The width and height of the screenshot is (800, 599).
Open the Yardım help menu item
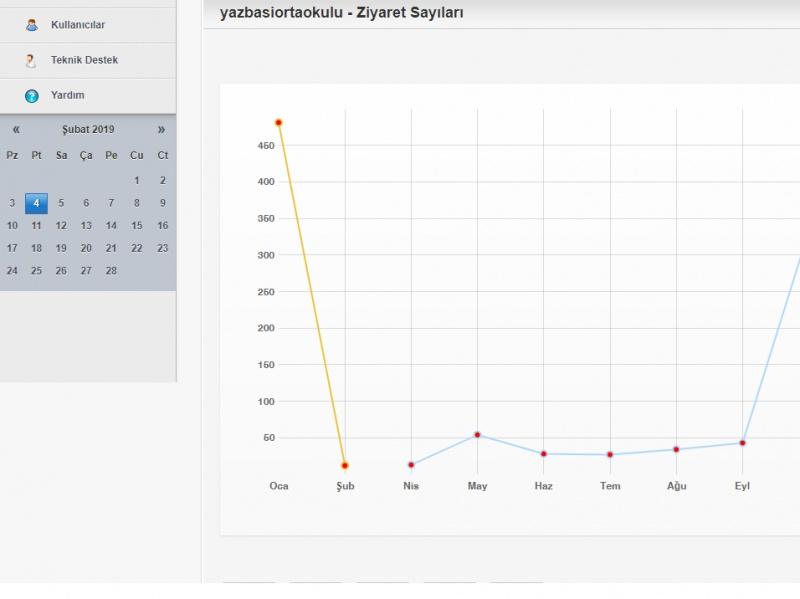click(x=68, y=95)
